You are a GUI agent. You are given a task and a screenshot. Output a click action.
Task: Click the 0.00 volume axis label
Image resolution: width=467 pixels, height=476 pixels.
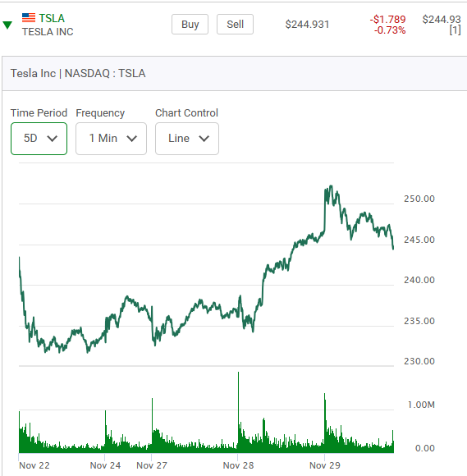click(x=425, y=448)
